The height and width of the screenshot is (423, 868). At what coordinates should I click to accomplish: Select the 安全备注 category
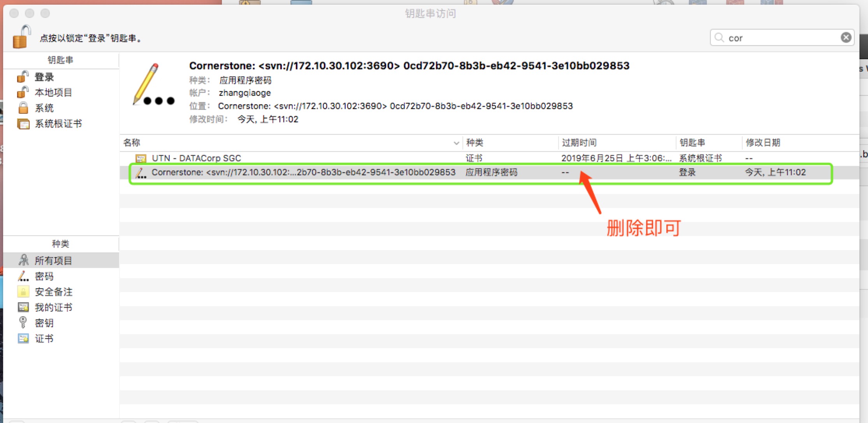[x=61, y=292]
